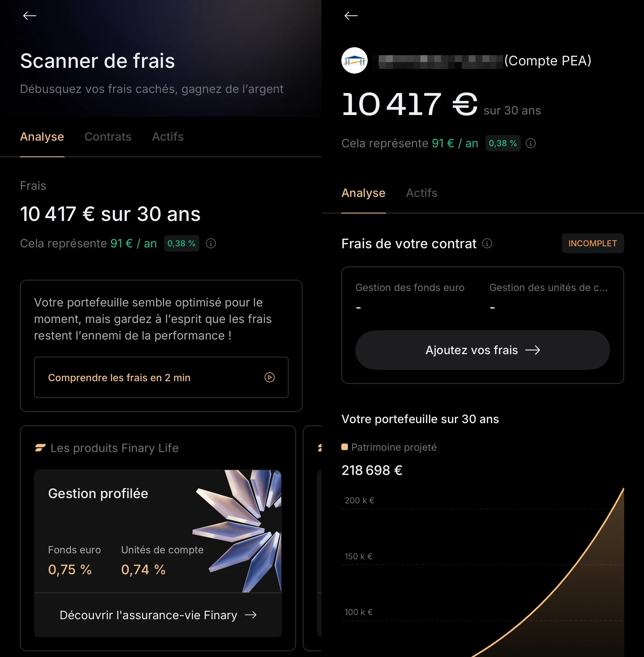Click the back arrow above the Compte PEA header
This screenshot has width=644, height=657.
pos(352,15)
